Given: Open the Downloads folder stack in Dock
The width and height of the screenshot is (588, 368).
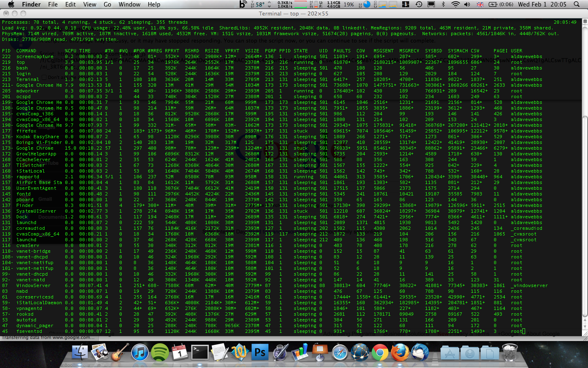Looking at the screenshot, I should click(x=470, y=352).
